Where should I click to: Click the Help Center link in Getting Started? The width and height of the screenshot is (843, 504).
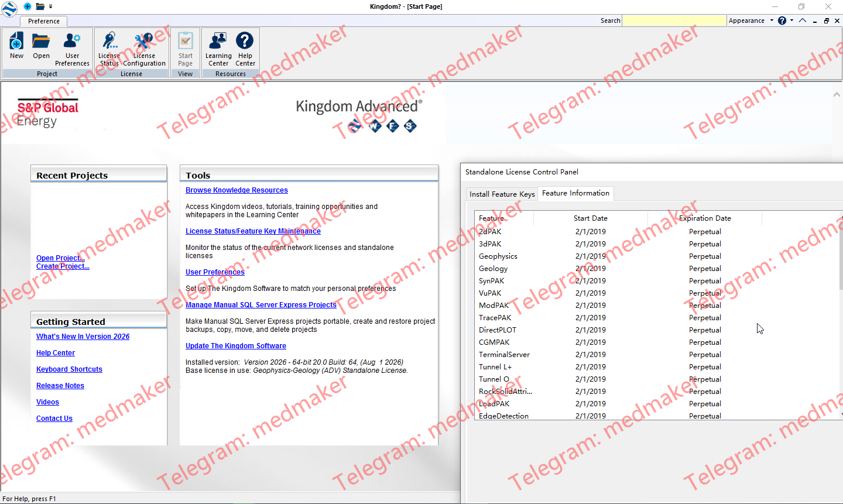pyautogui.click(x=56, y=353)
